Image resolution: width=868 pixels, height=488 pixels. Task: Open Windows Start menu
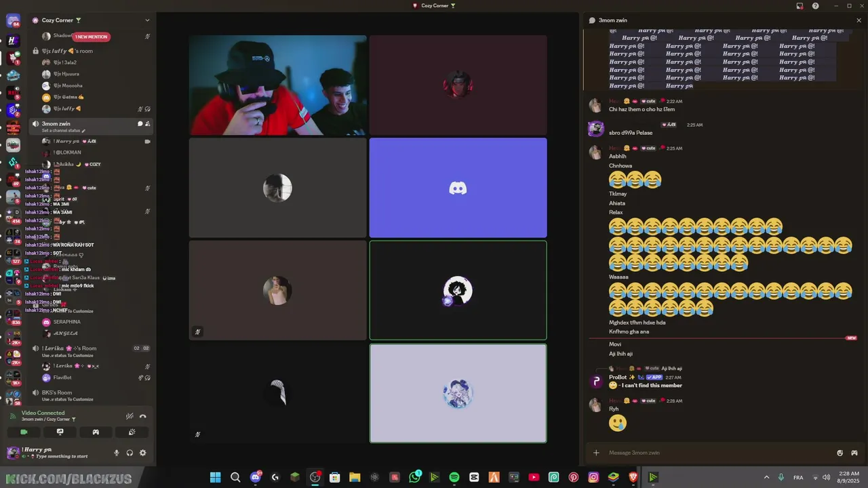coord(215,477)
